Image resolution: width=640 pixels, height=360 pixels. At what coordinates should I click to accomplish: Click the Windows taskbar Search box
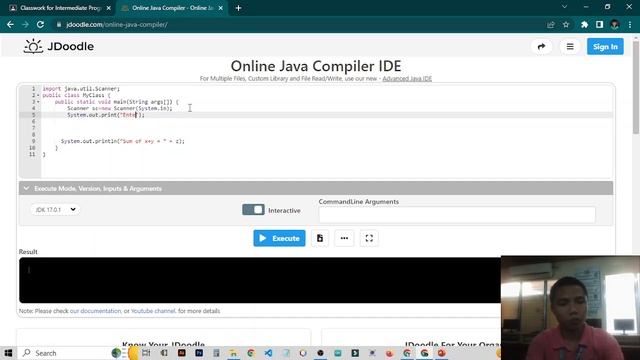(64, 353)
